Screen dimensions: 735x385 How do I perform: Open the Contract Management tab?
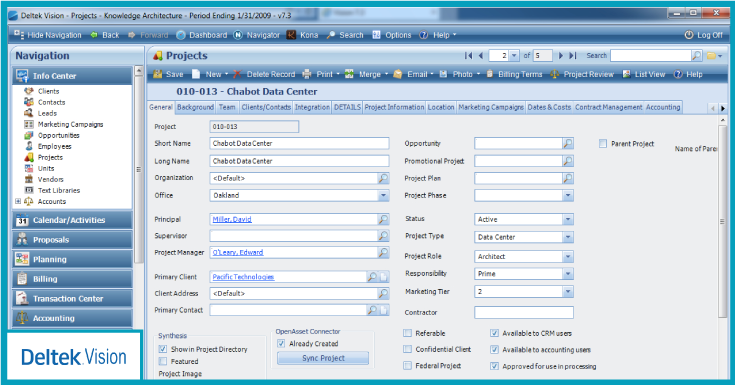coord(608,107)
